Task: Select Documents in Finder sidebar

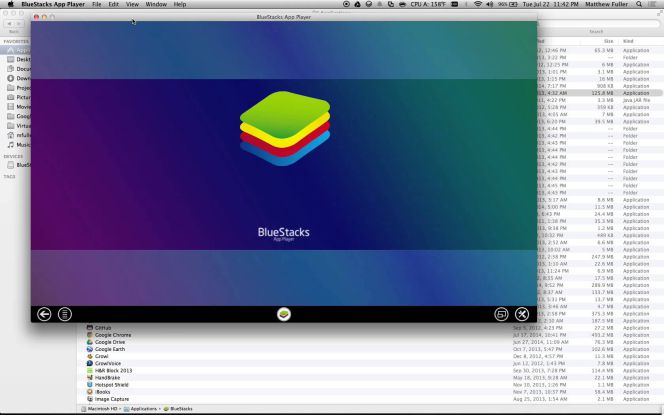Action: click(19, 69)
